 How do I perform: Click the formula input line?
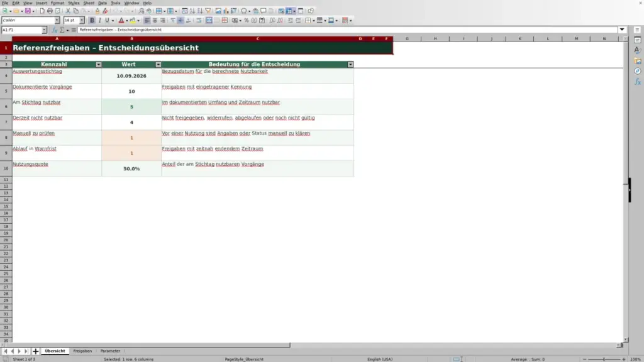347,30
